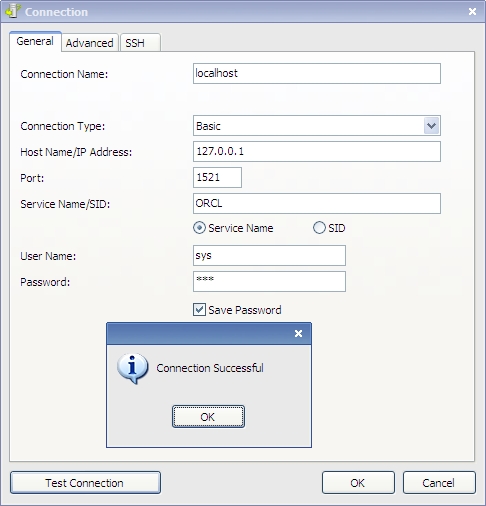486x506 pixels.
Task: Cancel the connection dialog
Action: tap(439, 483)
